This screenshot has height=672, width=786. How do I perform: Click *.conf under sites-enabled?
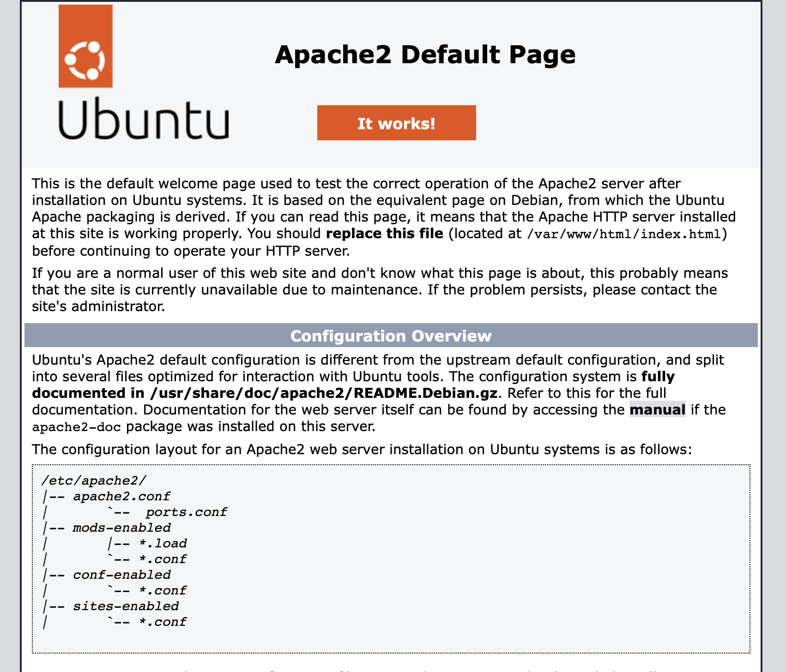163,622
